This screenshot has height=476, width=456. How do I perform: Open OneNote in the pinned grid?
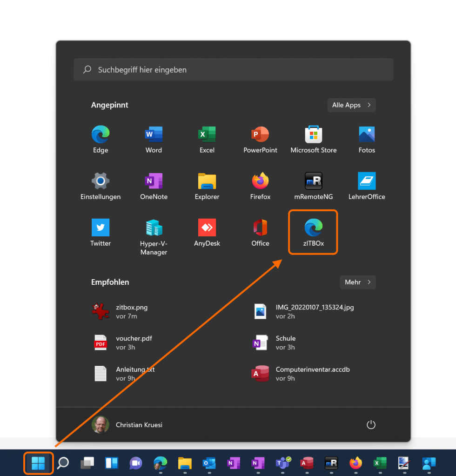[154, 186]
